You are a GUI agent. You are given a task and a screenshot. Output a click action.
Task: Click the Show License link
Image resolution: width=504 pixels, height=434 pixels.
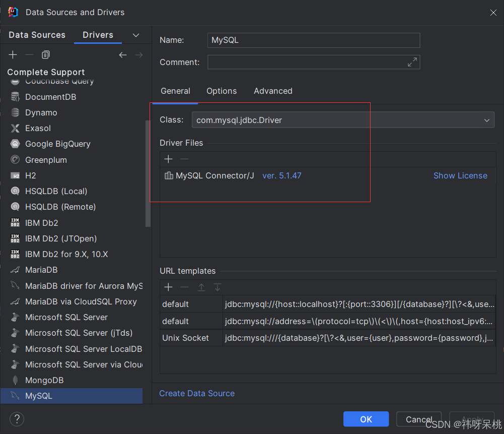click(460, 175)
